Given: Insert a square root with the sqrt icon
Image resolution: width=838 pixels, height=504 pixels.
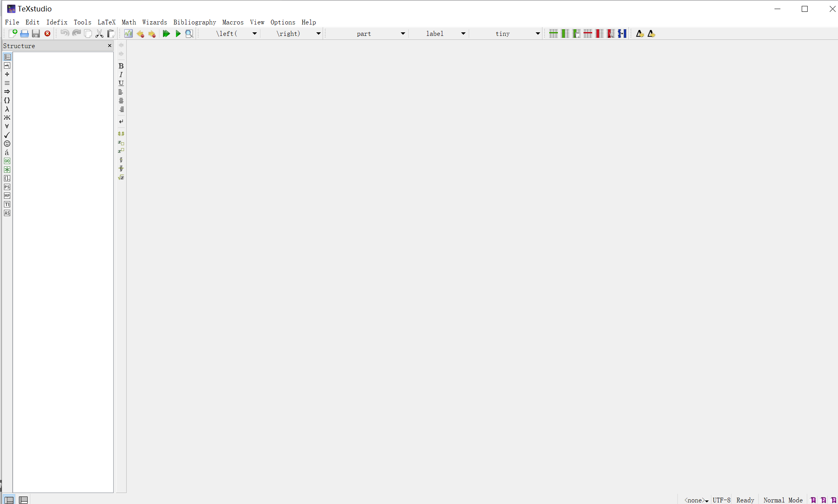Looking at the screenshot, I should (121, 177).
